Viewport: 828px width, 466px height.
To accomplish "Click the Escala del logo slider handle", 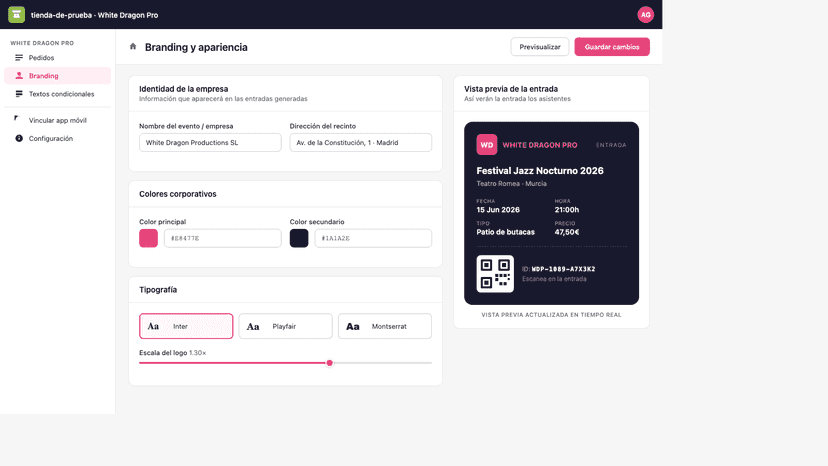I will 330,363.
